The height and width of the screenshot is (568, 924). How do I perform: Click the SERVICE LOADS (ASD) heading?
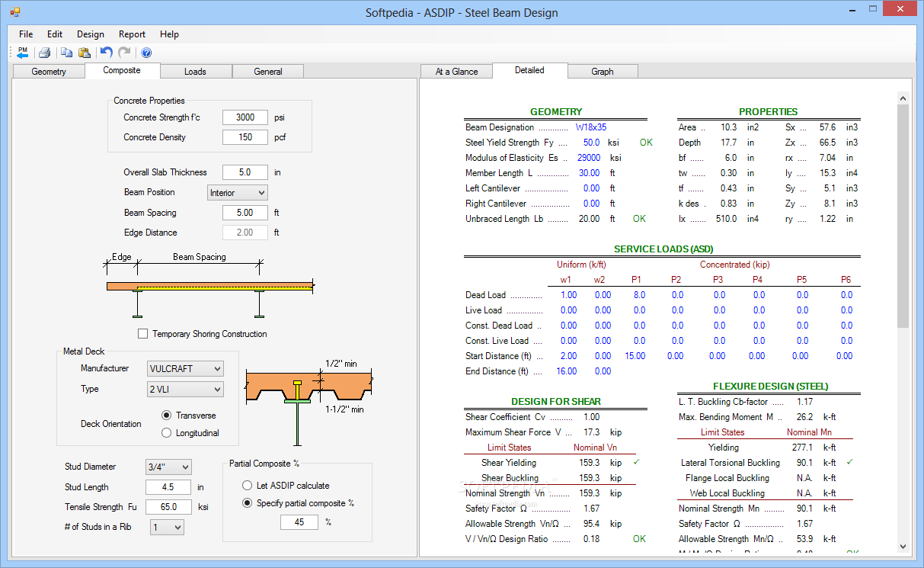(663, 249)
